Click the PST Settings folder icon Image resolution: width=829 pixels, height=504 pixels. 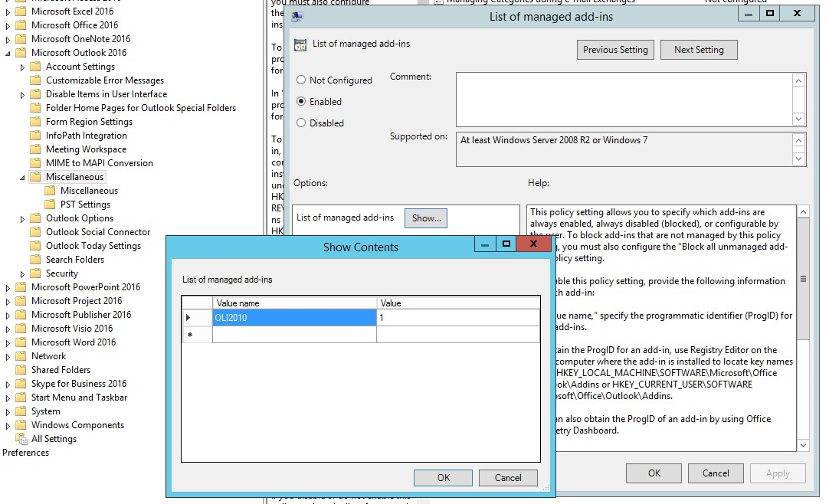[x=51, y=204]
